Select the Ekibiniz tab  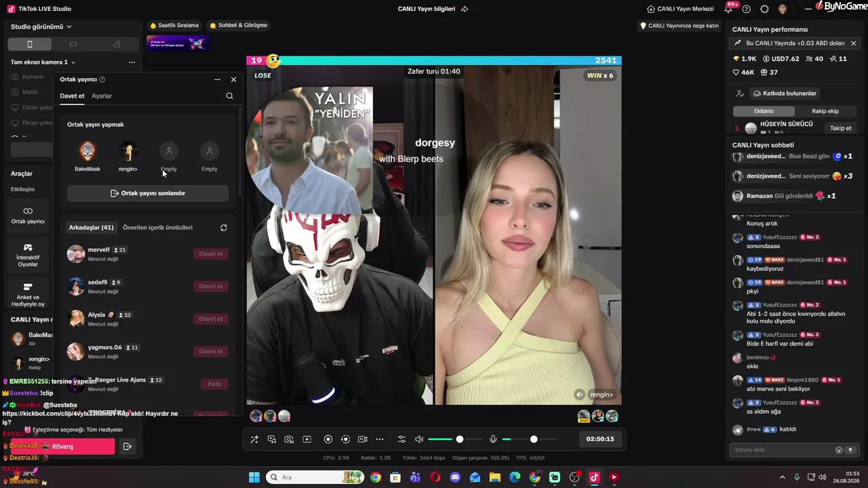pyautogui.click(x=764, y=111)
